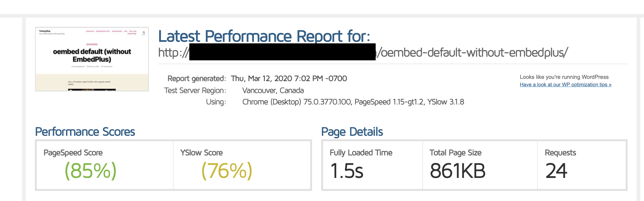Click the 'Looks like you're running WordPress' notice
This screenshot has height=201, width=644.
564,77
